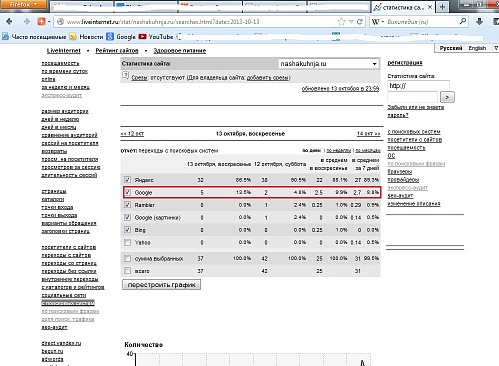Switch the report to по неделям
This screenshot has height=366, width=499.
(339, 151)
